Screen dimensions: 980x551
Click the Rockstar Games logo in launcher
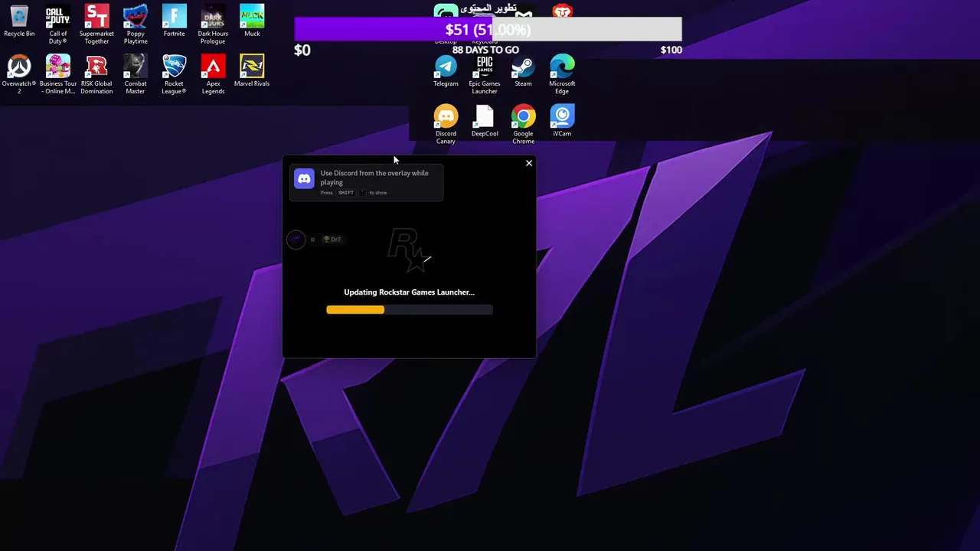click(410, 250)
